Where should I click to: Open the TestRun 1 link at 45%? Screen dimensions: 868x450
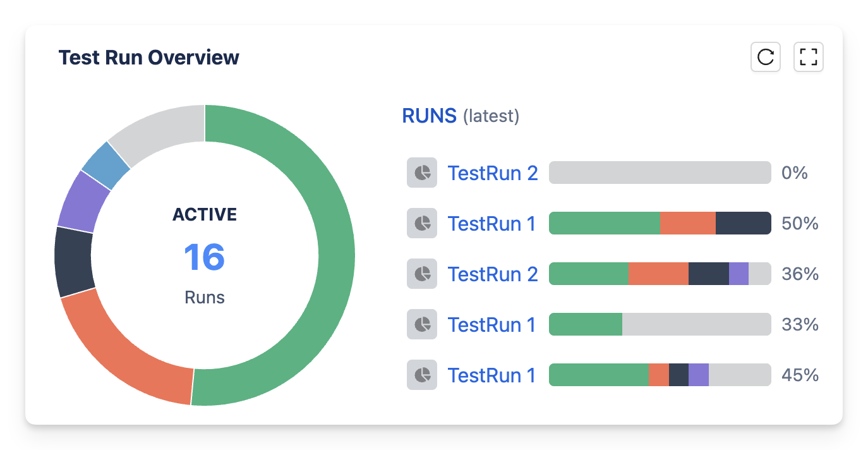tap(491, 375)
